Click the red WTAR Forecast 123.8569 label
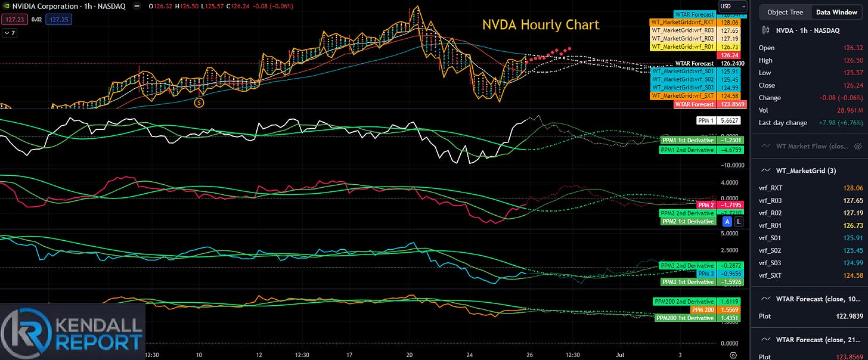This screenshot has width=868, height=360. pyautogui.click(x=711, y=104)
